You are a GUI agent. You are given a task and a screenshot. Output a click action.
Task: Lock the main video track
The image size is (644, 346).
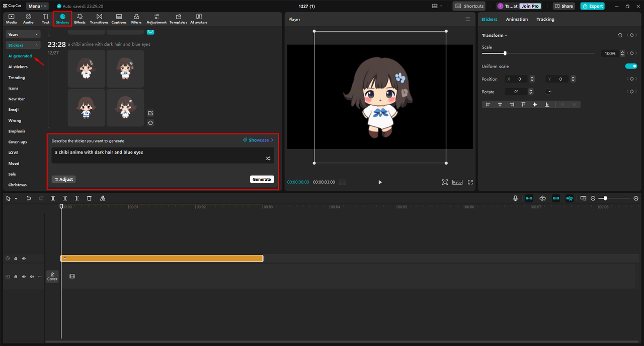pyautogui.click(x=16, y=276)
